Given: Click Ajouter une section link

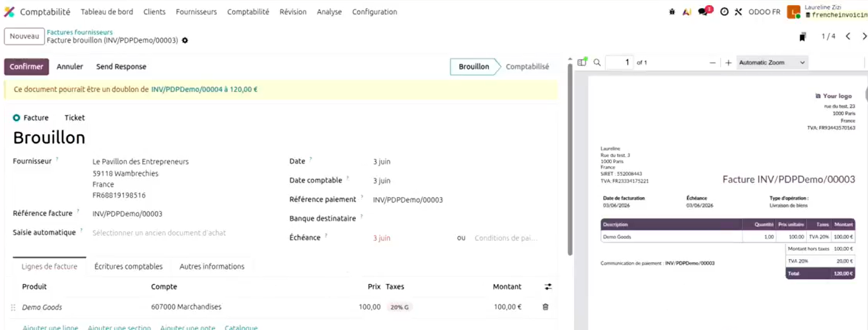Looking at the screenshot, I should [x=119, y=327].
